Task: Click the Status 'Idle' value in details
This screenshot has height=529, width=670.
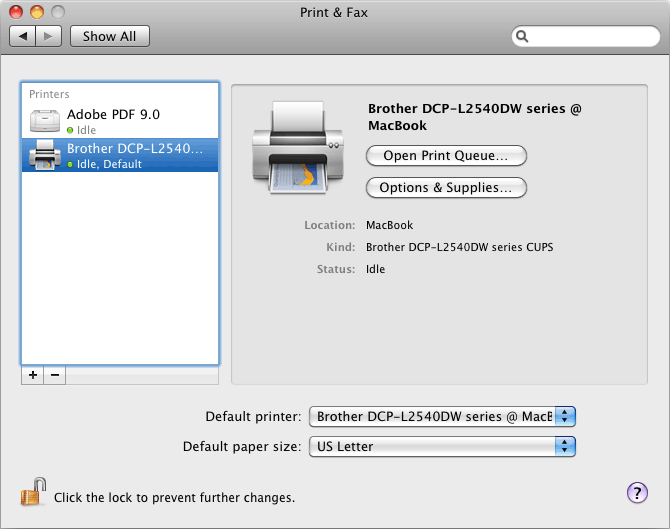Action: 375,269
